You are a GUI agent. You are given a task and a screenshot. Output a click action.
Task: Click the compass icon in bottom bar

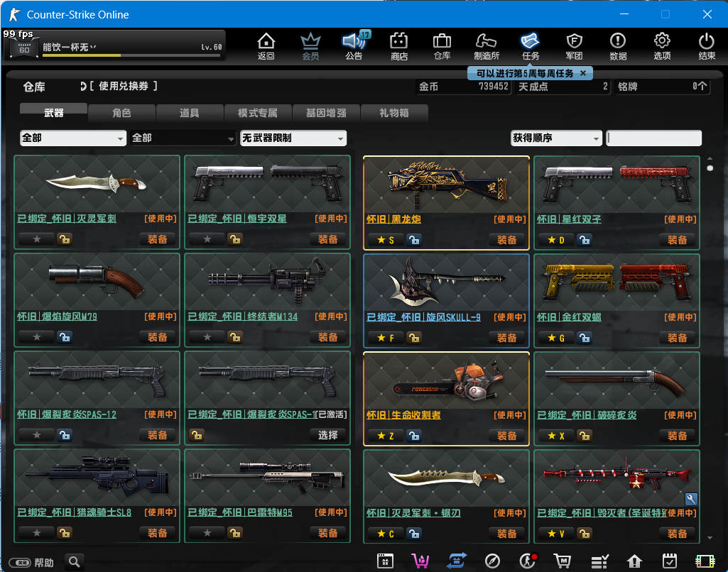[492, 561]
